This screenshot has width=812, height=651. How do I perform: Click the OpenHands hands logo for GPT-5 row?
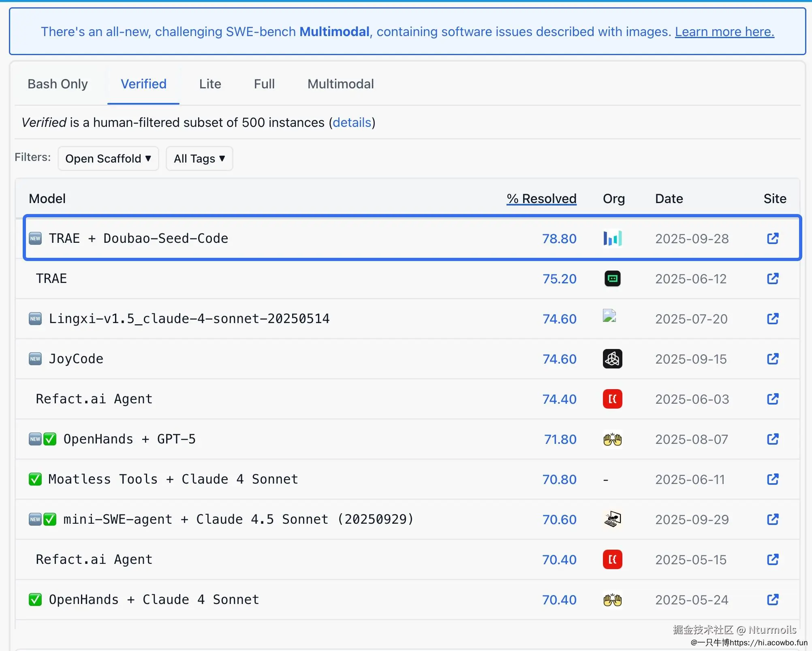pyautogui.click(x=612, y=439)
